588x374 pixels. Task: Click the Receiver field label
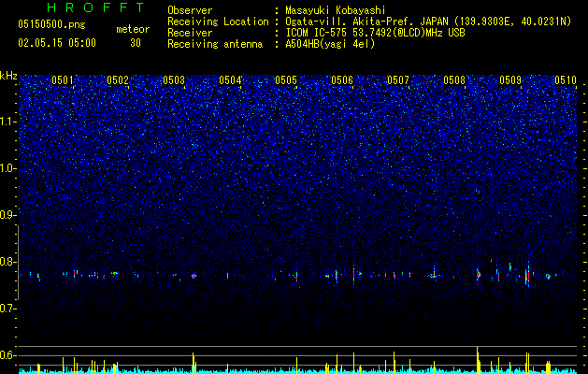pos(190,33)
